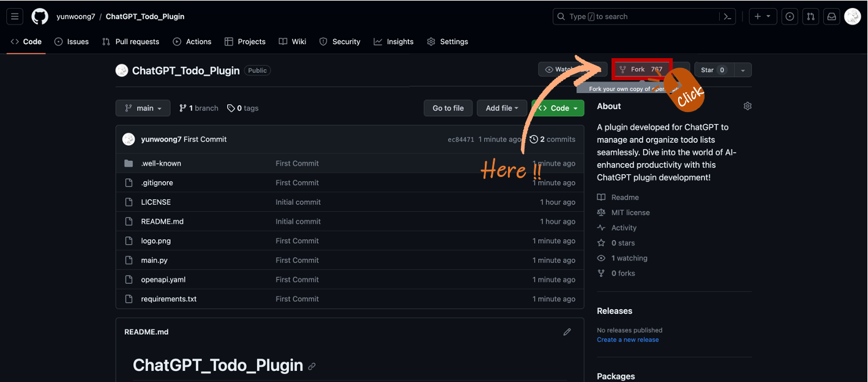Focus the Type / to search field
The image size is (868, 382).
click(x=635, y=17)
